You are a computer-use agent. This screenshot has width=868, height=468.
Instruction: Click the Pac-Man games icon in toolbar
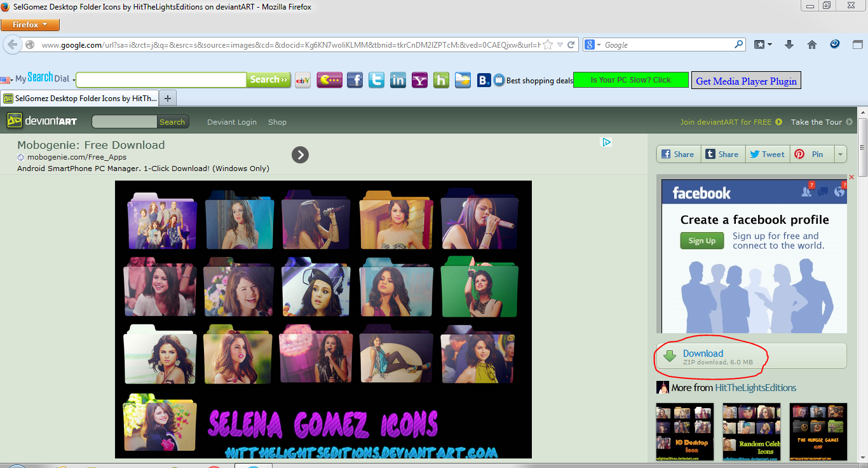click(329, 80)
